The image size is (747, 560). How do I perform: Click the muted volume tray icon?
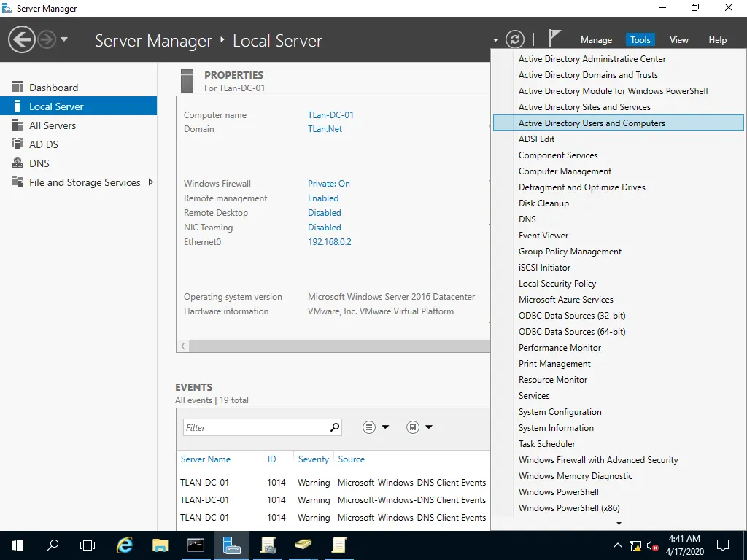[x=653, y=545]
